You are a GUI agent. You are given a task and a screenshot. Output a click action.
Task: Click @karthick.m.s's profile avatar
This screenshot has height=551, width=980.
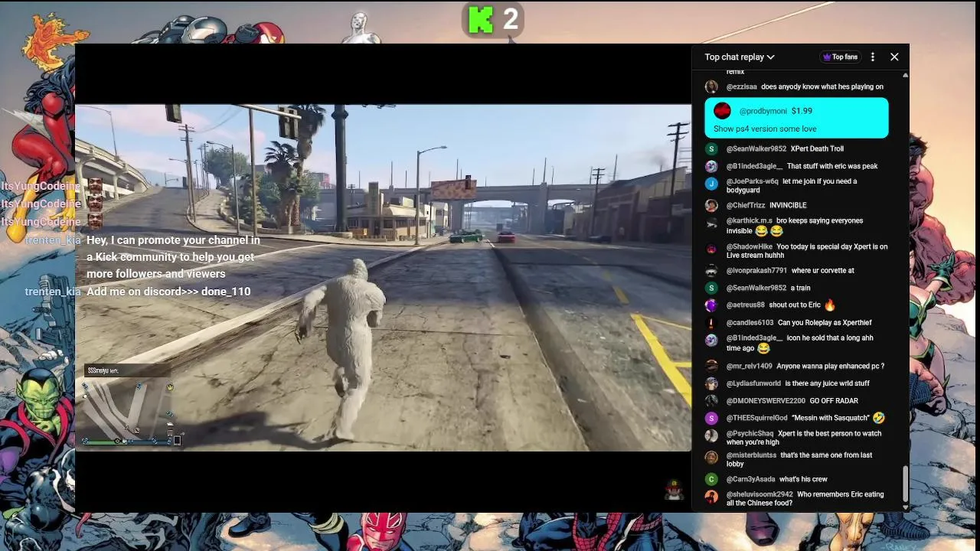click(x=711, y=223)
